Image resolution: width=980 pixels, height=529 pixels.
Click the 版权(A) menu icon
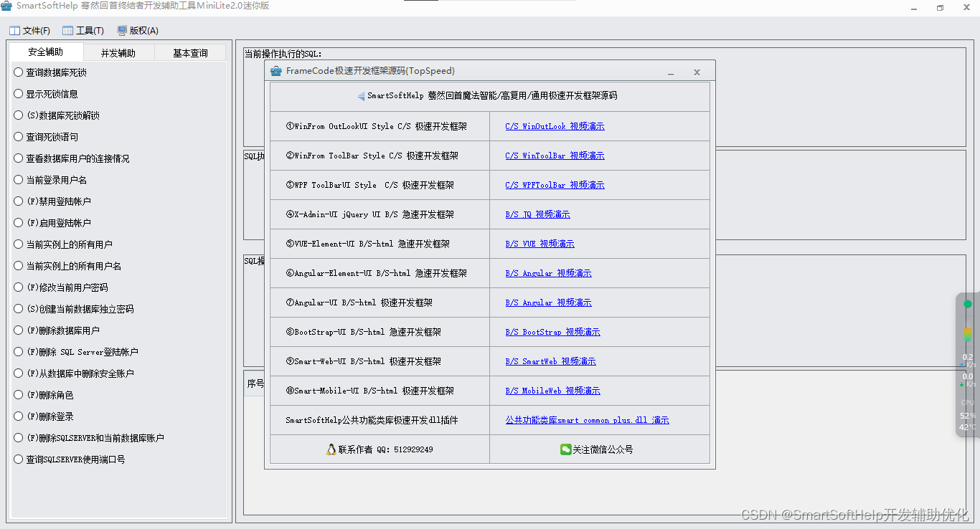[x=122, y=31]
